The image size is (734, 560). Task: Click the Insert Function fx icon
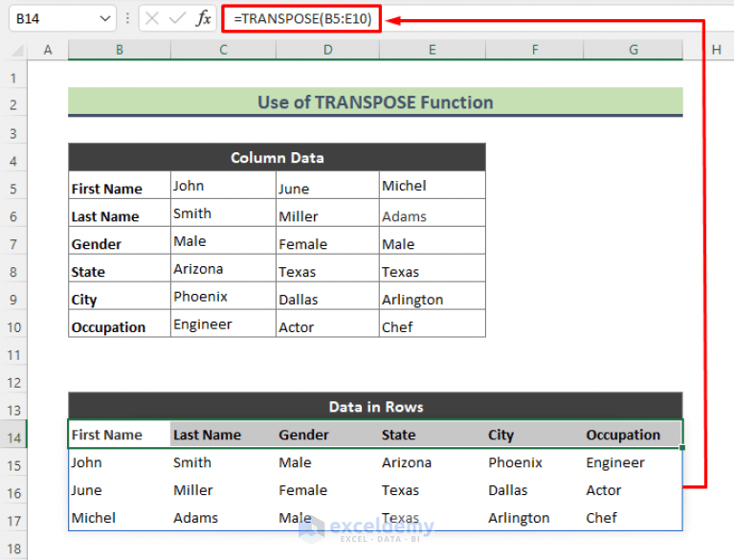pos(203,18)
